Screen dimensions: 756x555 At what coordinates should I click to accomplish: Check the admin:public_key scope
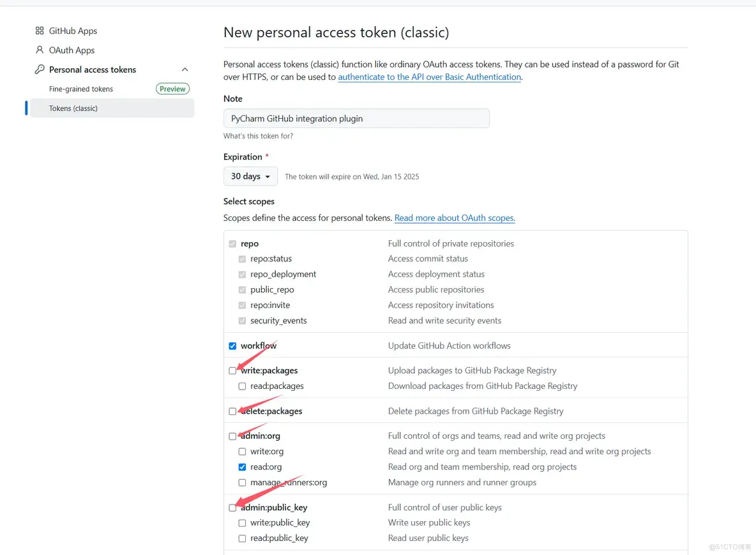coord(232,508)
